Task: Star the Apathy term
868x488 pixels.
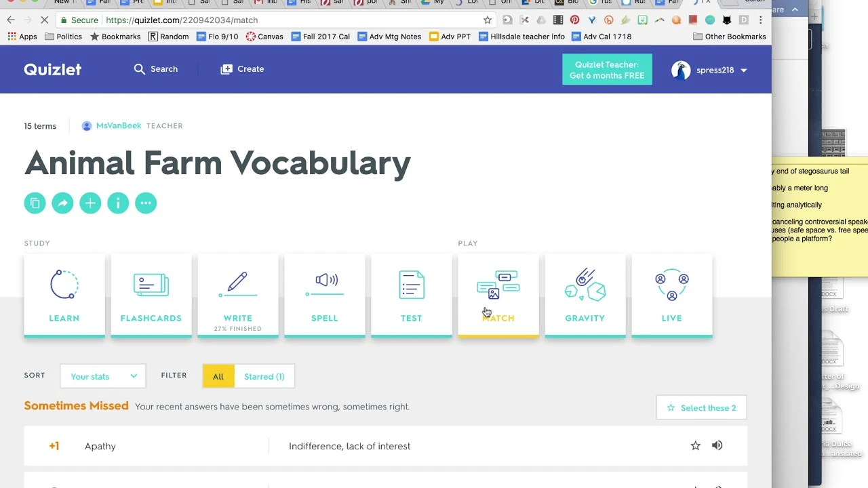Action: coord(695,445)
